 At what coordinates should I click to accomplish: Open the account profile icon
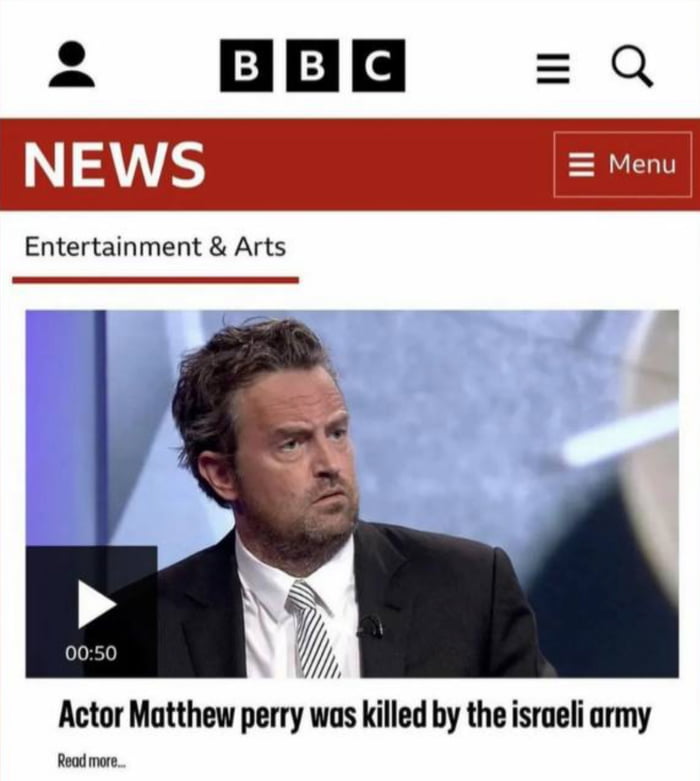(x=72, y=64)
